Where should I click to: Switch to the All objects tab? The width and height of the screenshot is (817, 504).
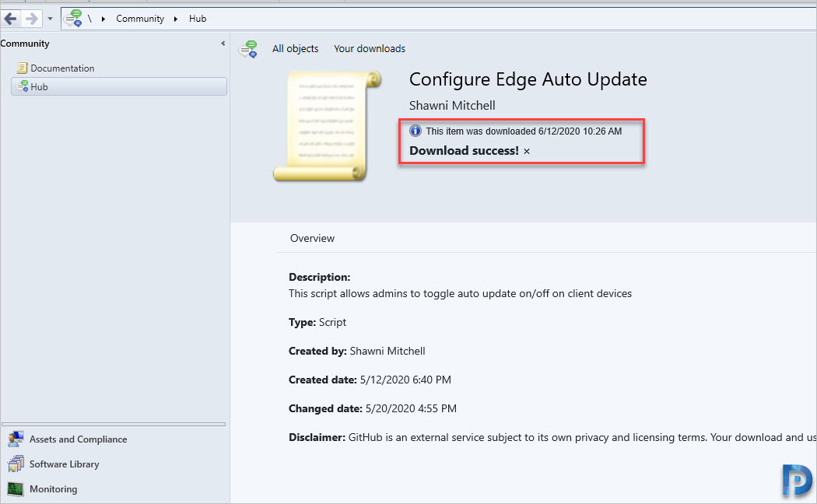pyautogui.click(x=295, y=48)
